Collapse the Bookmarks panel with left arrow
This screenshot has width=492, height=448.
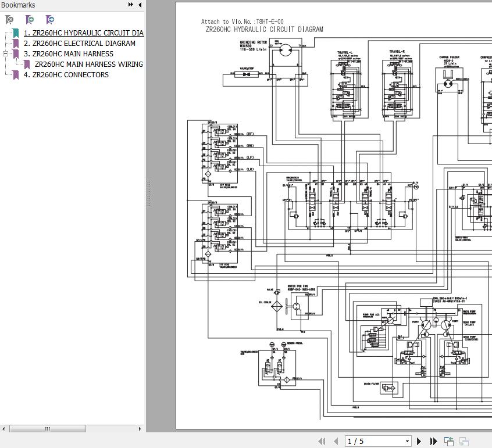pyautogui.click(x=140, y=5)
